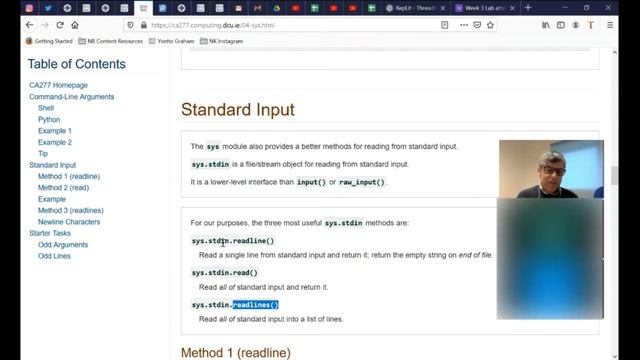640x360 pixels.
Task: Open the page actions three-dot menu
Action: coord(464,25)
